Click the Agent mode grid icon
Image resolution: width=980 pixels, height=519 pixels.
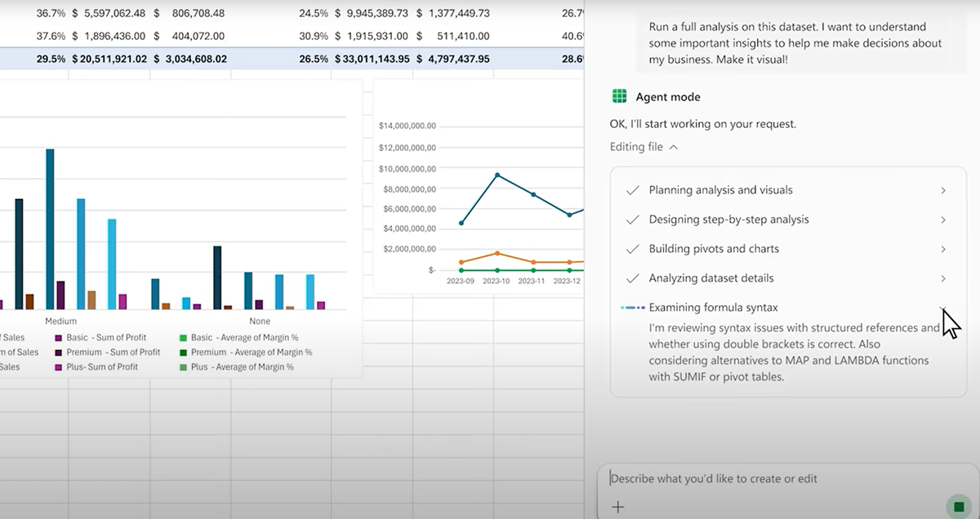619,97
